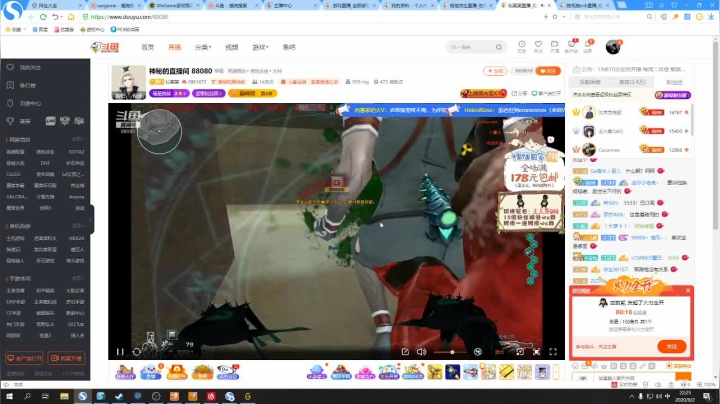This screenshot has height=404, width=720.
Task: Click the page vertical scrollbar
Action: coord(715,133)
